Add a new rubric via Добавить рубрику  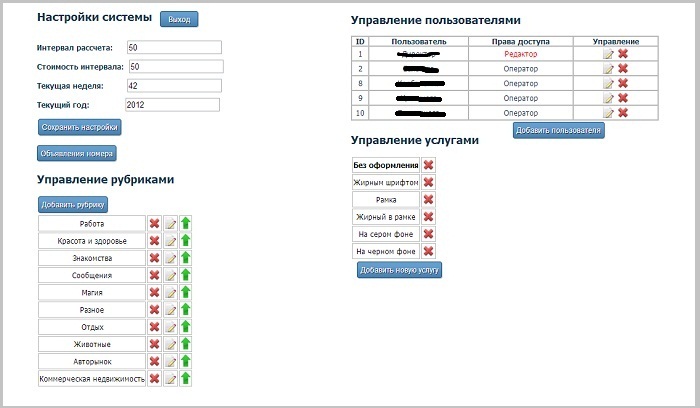(x=73, y=204)
